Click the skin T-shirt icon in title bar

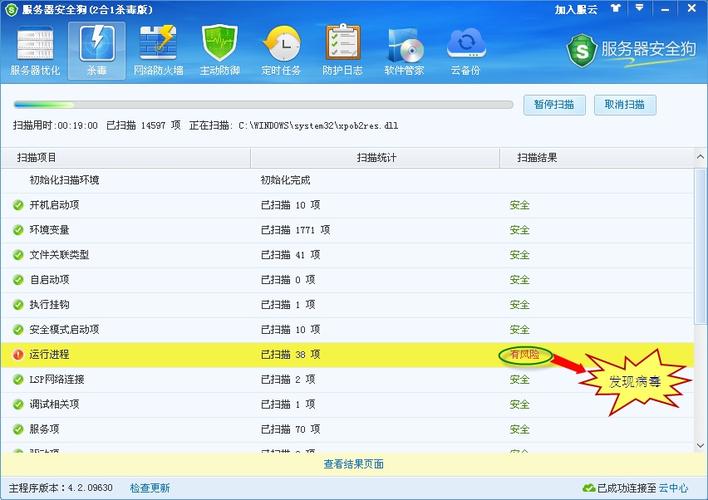616,9
